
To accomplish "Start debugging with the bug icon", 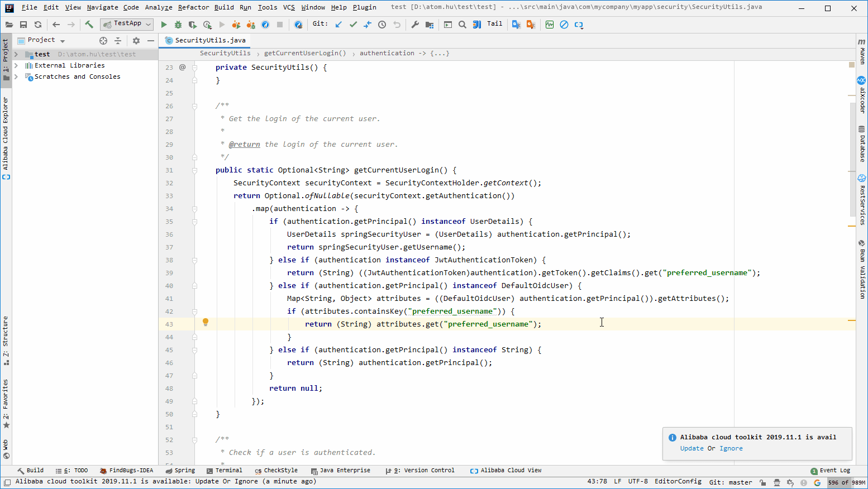I will [x=178, y=25].
